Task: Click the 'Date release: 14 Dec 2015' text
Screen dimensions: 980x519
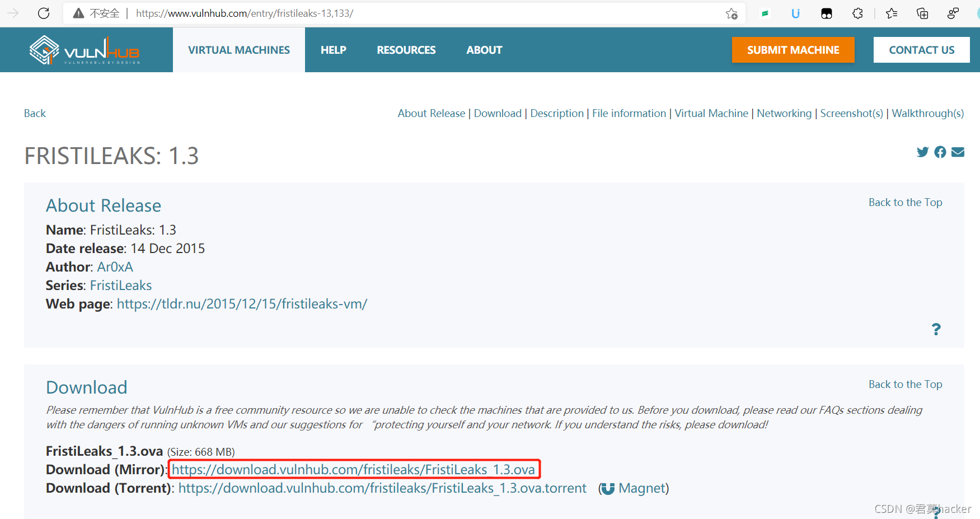Action: click(x=125, y=248)
